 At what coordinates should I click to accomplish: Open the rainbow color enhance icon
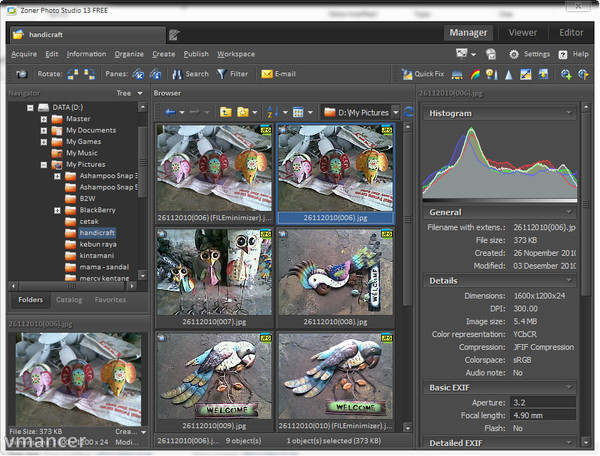click(474, 74)
